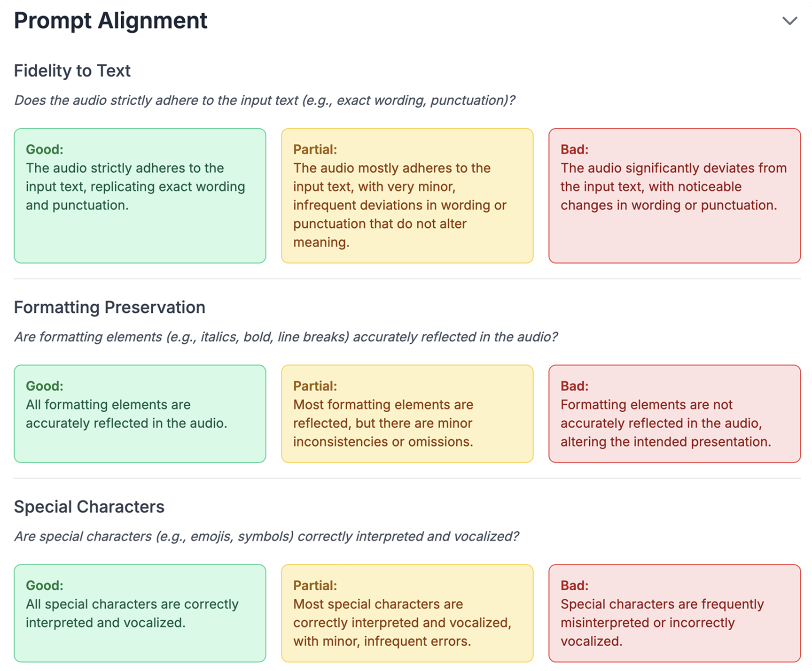Pick Partial card under Special Characters
This screenshot has height=671, width=812.
tap(407, 613)
